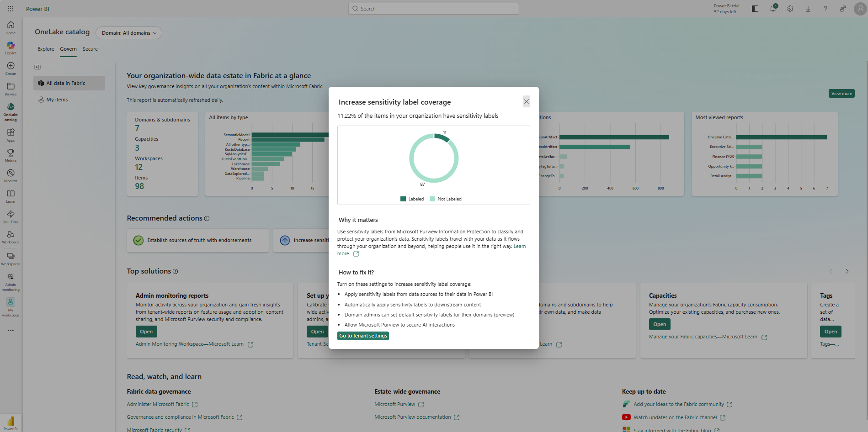The height and width of the screenshot is (432, 868).
Task: Click the info icon beside Recommended actions
Action: pyautogui.click(x=207, y=219)
